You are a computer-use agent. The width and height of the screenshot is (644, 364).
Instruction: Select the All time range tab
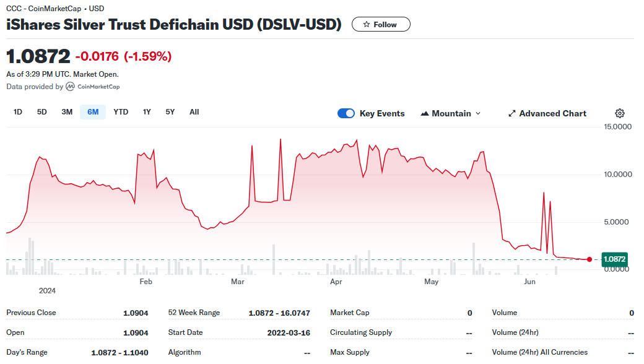(x=194, y=112)
